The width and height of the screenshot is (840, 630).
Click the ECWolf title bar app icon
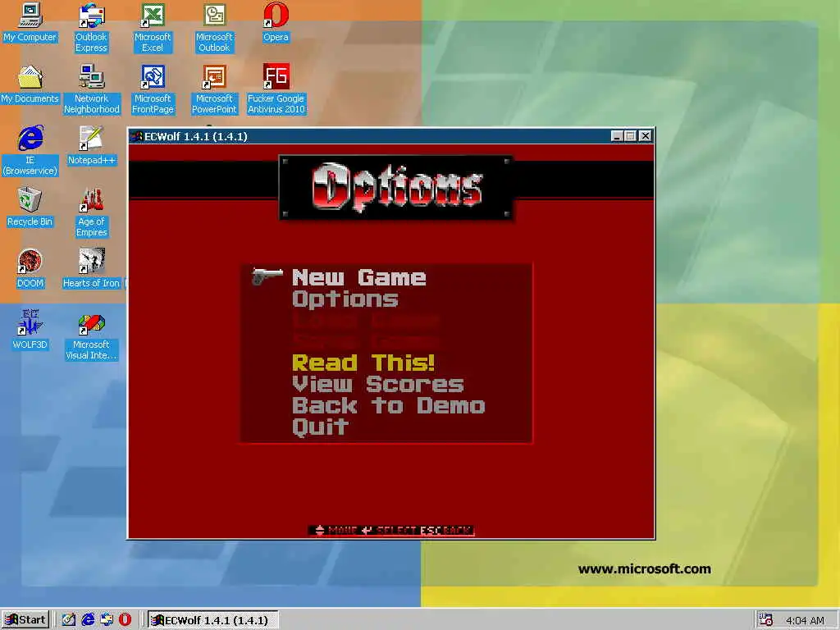pos(137,137)
